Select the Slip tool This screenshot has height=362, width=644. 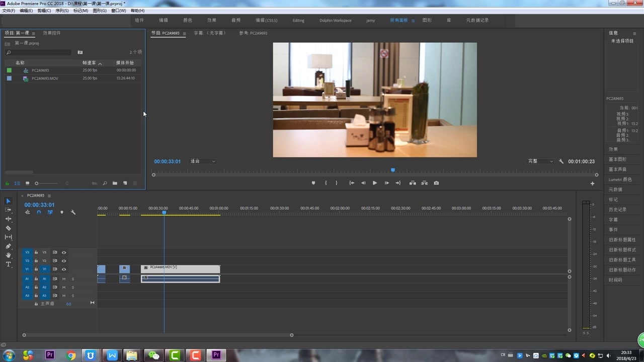coord(8,237)
